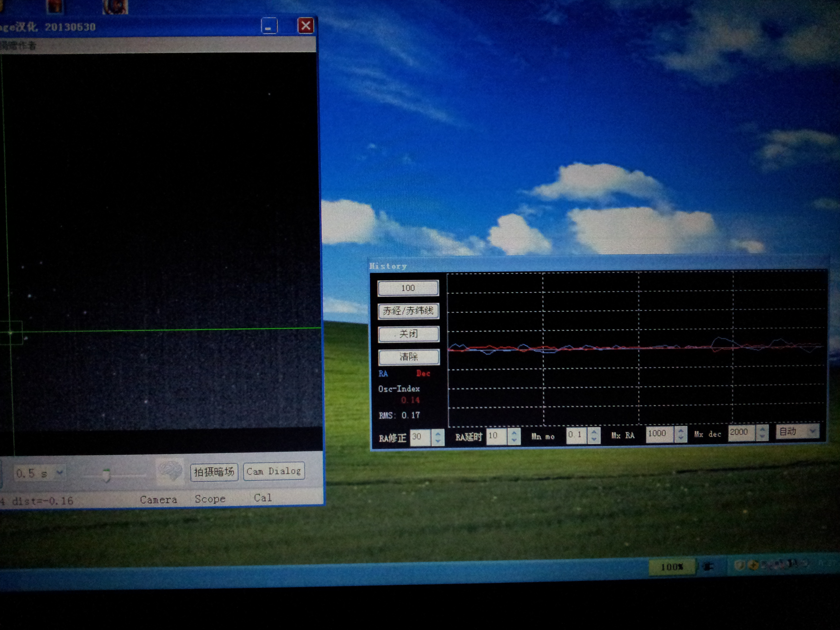Screen dimensions: 840x630
Task: Increase the Mx RA value with up arrow
Action: (x=681, y=430)
